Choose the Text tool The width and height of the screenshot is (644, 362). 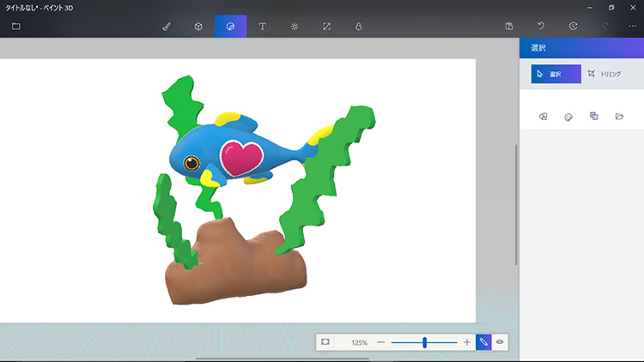262,27
